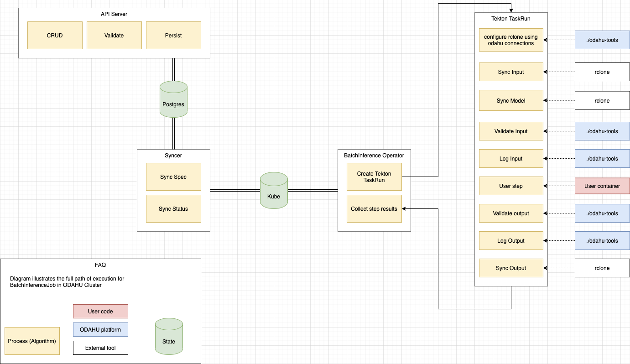Viewport: 630px width, 364px height.
Task: Click the Syncer container title
Action: 173,156
